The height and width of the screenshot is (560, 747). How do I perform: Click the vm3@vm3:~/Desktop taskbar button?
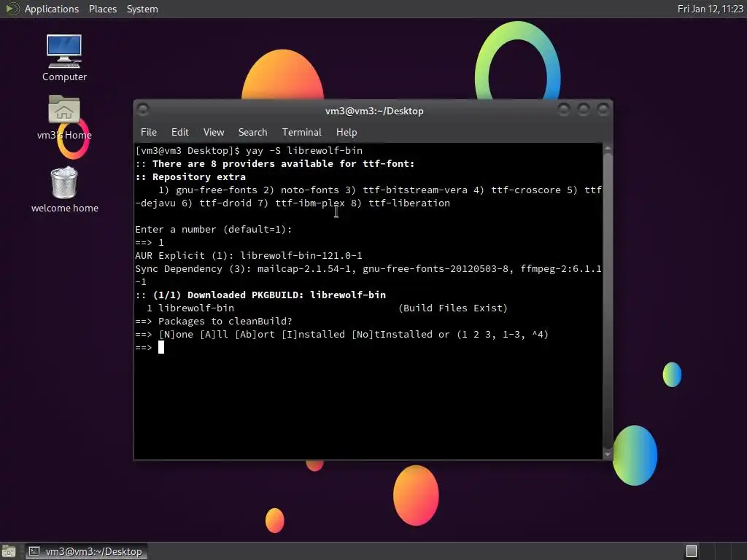tap(87, 551)
